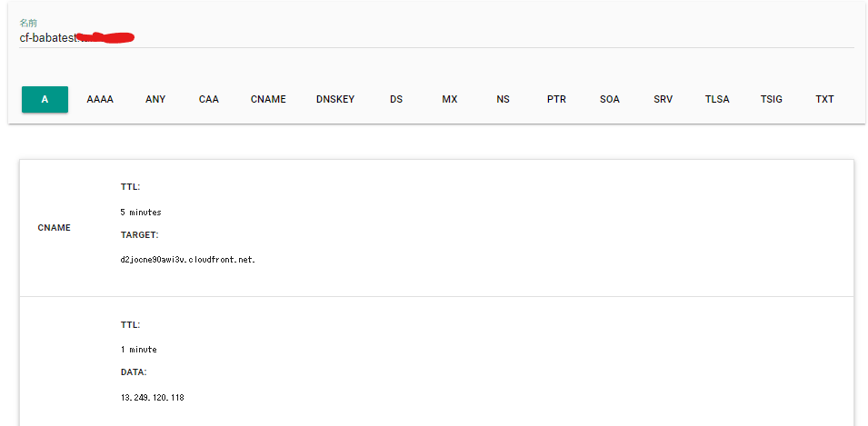The width and height of the screenshot is (868, 426).
Task: Click the 名前 field label
Action: tap(28, 24)
